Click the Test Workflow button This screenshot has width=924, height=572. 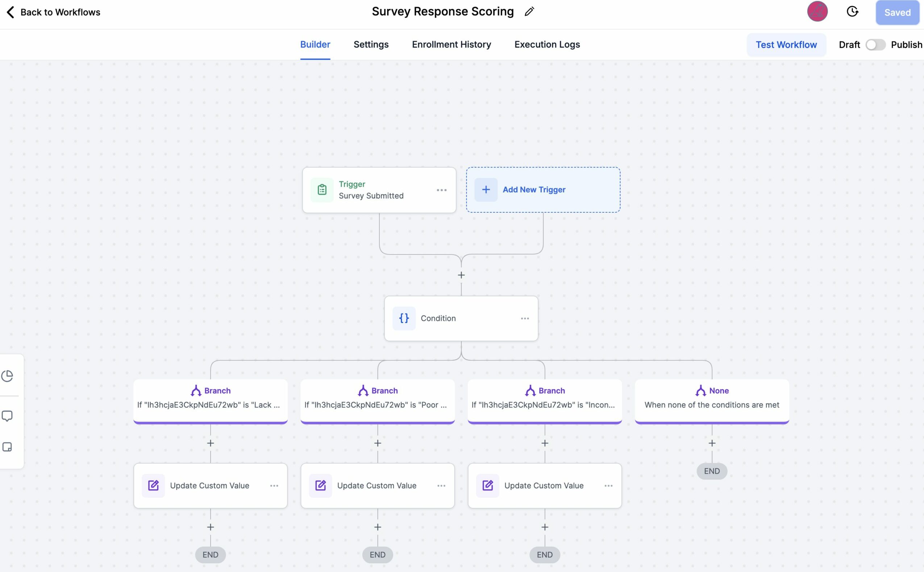pyautogui.click(x=786, y=45)
